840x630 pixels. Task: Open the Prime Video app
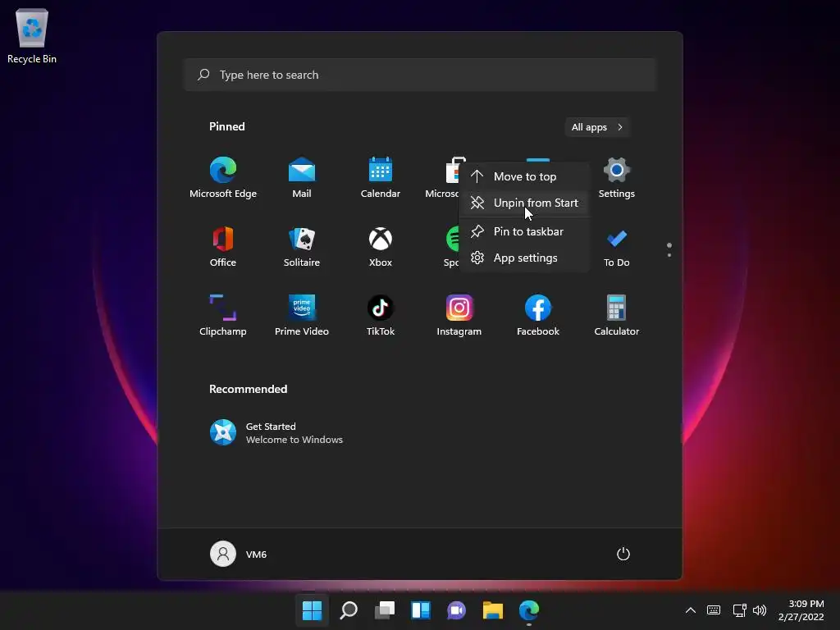(x=302, y=316)
